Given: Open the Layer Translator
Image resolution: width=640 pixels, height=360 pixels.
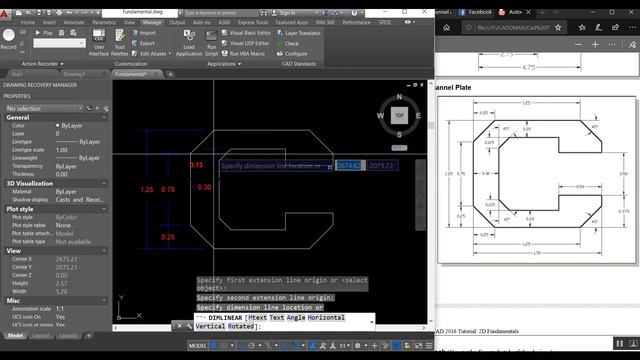Looking at the screenshot, I should coord(299,33).
